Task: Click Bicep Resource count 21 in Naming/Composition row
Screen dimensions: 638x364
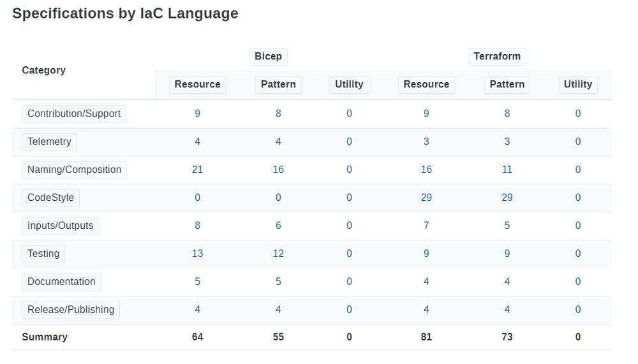Action: click(197, 170)
